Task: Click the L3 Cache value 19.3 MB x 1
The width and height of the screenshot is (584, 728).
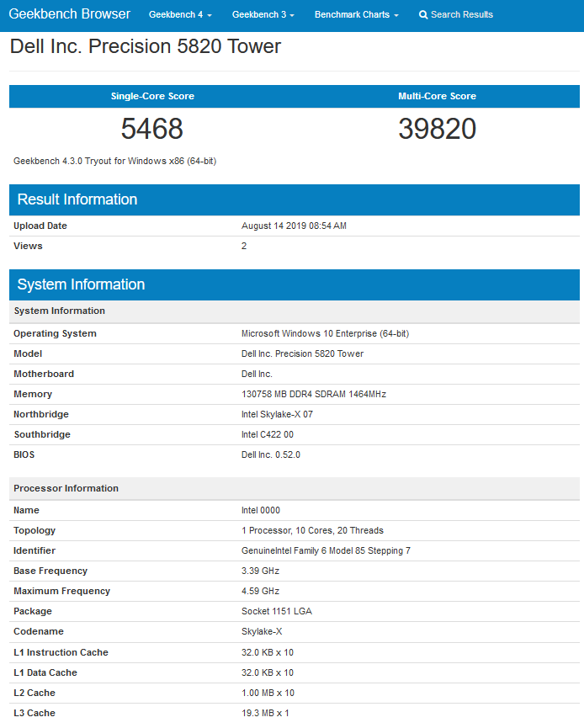Action: click(x=265, y=713)
